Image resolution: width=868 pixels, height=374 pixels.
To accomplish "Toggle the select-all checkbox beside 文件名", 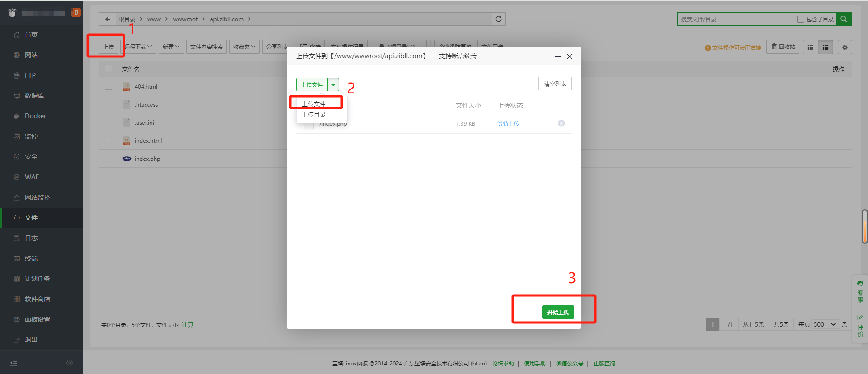I will pyautogui.click(x=108, y=69).
